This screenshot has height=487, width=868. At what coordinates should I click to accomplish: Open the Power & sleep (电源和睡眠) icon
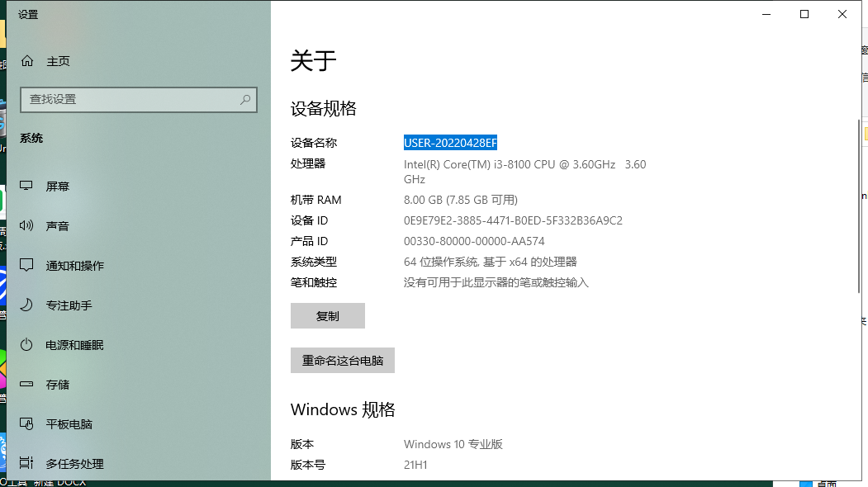pyautogui.click(x=27, y=345)
